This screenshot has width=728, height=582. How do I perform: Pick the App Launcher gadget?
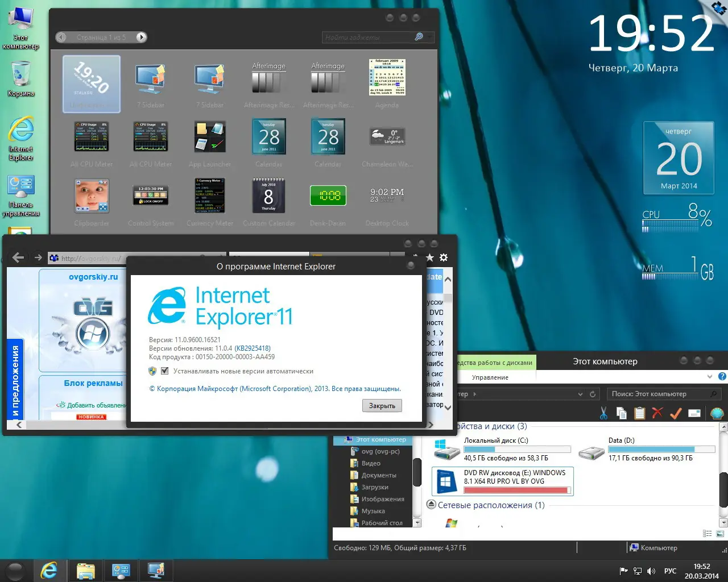(210, 143)
